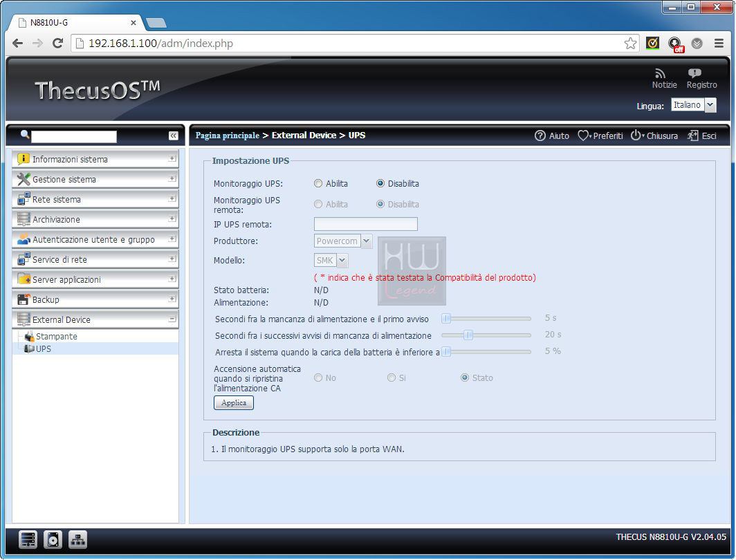Image resolution: width=736 pixels, height=560 pixels.
Task: Go back to the previous browser page
Action: 17,43
